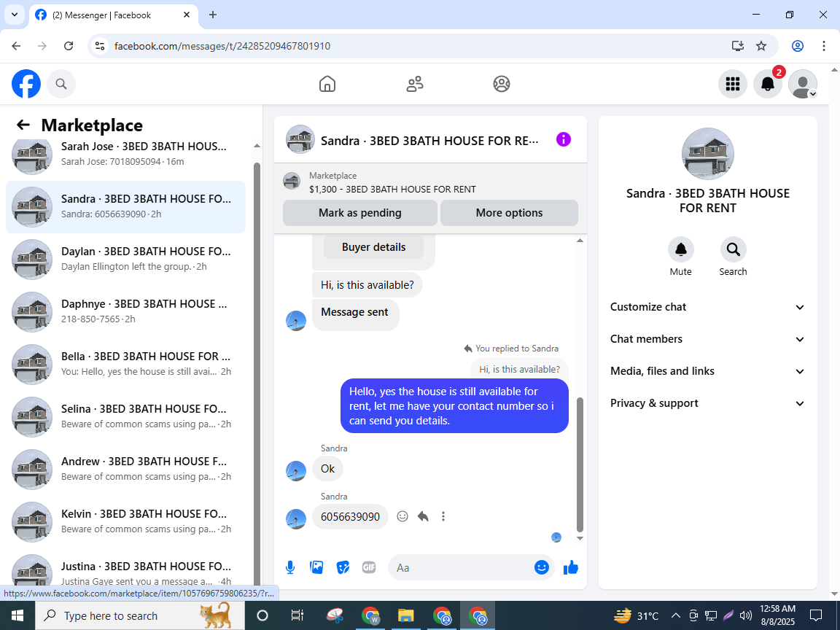Mute this conversation with the bell icon

(681, 249)
